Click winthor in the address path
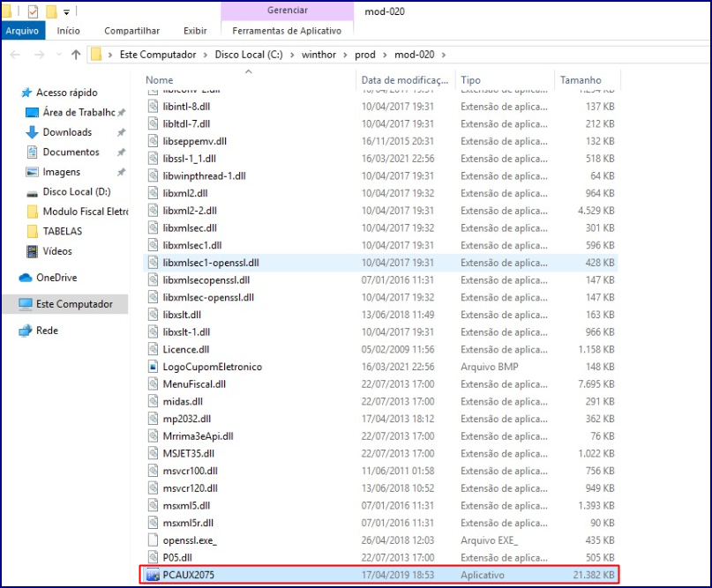712x588 pixels. tap(319, 55)
